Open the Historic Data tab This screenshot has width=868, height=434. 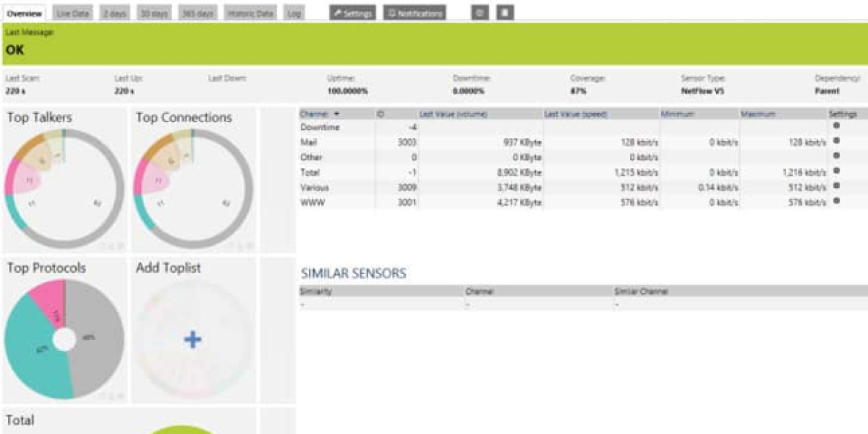pyautogui.click(x=250, y=13)
